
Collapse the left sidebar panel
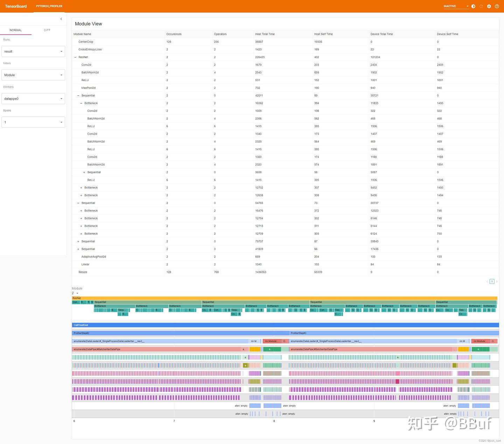pyautogui.click(x=61, y=19)
